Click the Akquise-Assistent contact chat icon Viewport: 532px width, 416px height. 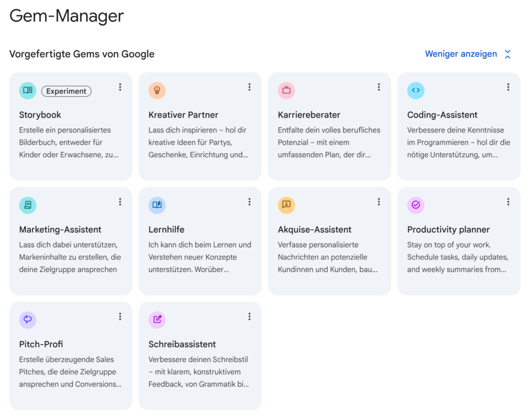tap(286, 205)
